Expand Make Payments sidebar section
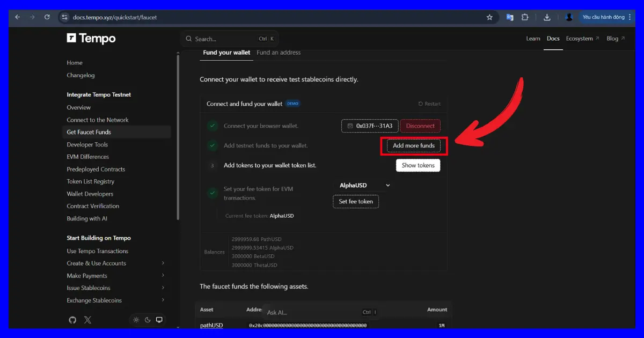The height and width of the screenshot is (338, 644). pos(163,276)
